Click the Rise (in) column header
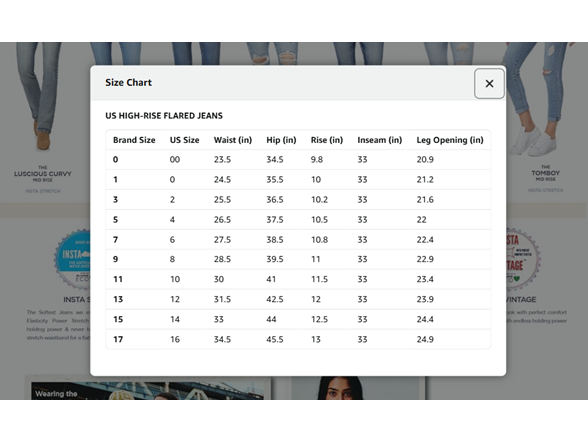The height and width of the screenshot is (441, 588). click(x=327, y=140)
